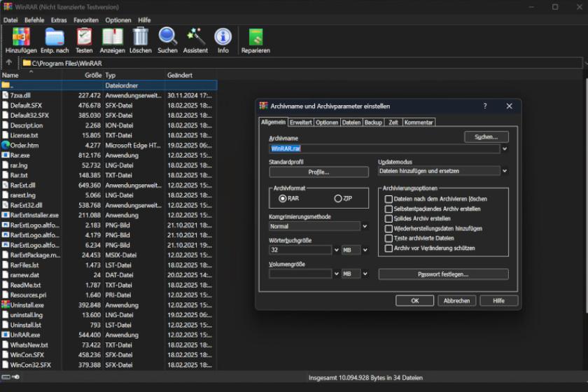588x392 pixels.
Task: Check Archiv vor Veränderung schützen
Action: pyautogui.click(x=388, y=248)
